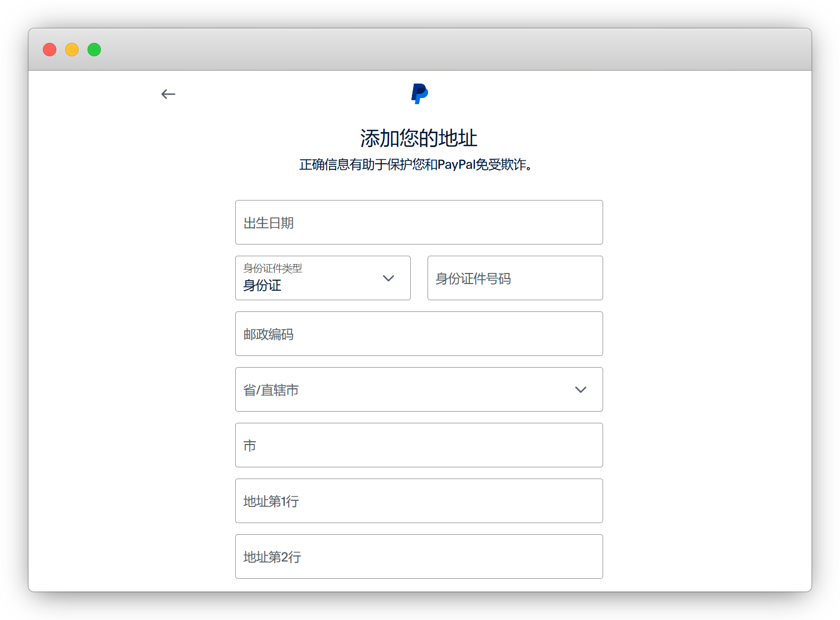The width and height of the screenshot is (840, 620).
Task: Click the 市 input field
Action: pos(419,445)
